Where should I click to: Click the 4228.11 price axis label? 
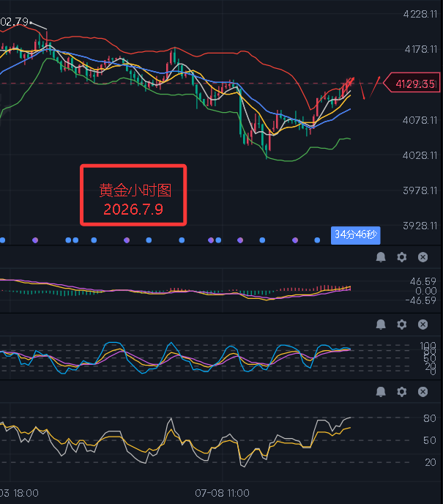tap(420, 14)
